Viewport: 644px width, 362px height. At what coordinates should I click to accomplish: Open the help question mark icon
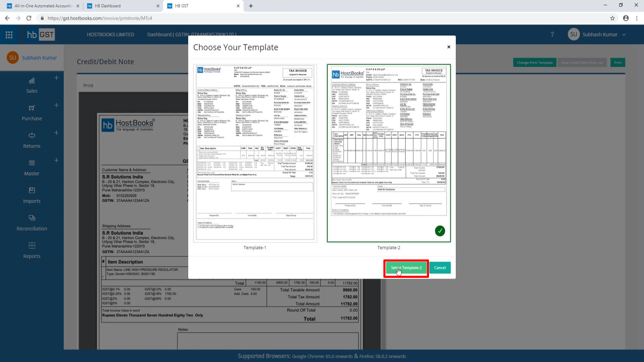coord(552,35)
